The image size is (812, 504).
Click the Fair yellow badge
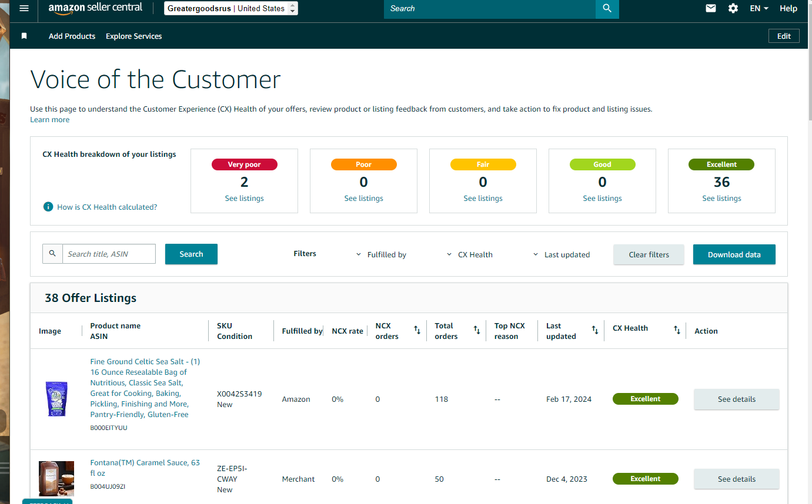pos(483,164)
